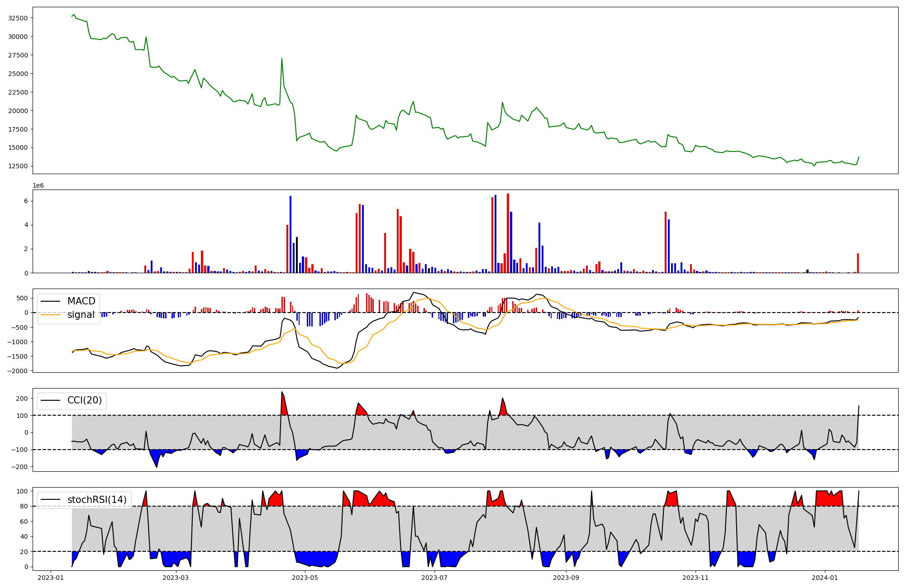905x588 pixels.
Task: Click the 2023-11 x-axis date label
Action: (x=695, y=578)
